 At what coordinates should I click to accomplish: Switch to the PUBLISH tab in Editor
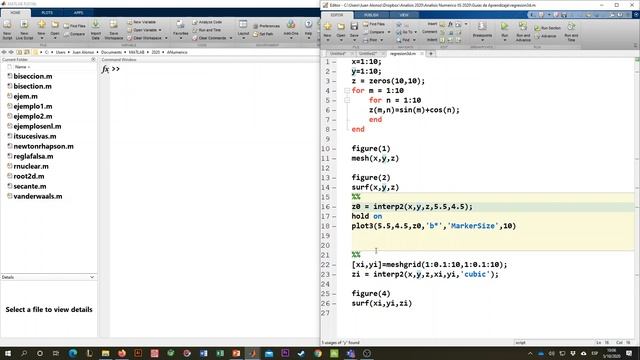[371, 15]
